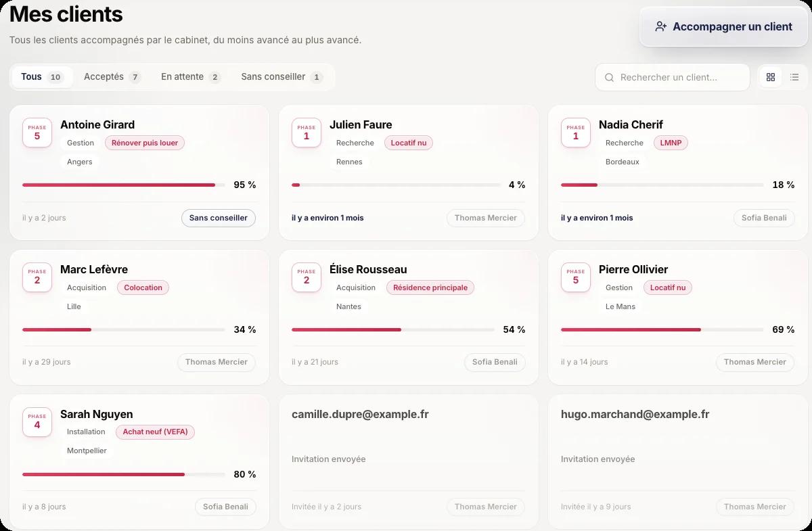Viewport: 812px width, 531px height.
Task: Focus the Rechercher un client field
Action: pyautogui.click(x=673, y=77)
